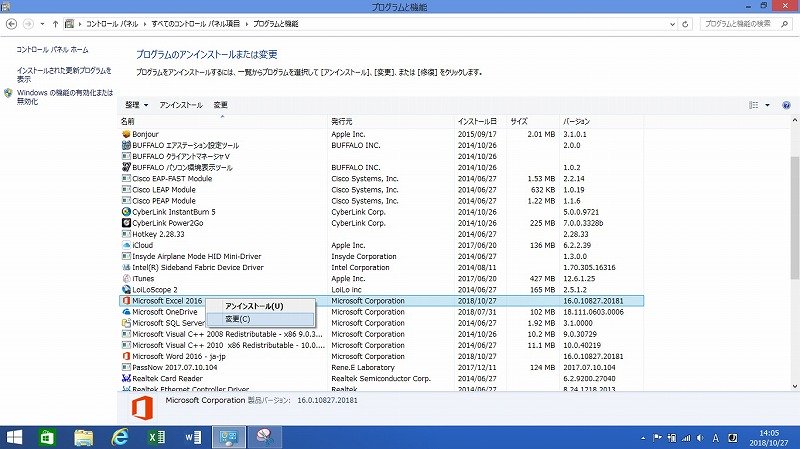800x449 pixels.
Task: Click the Microsoft OneDrive cloud icon
Action: click(126, 312)
